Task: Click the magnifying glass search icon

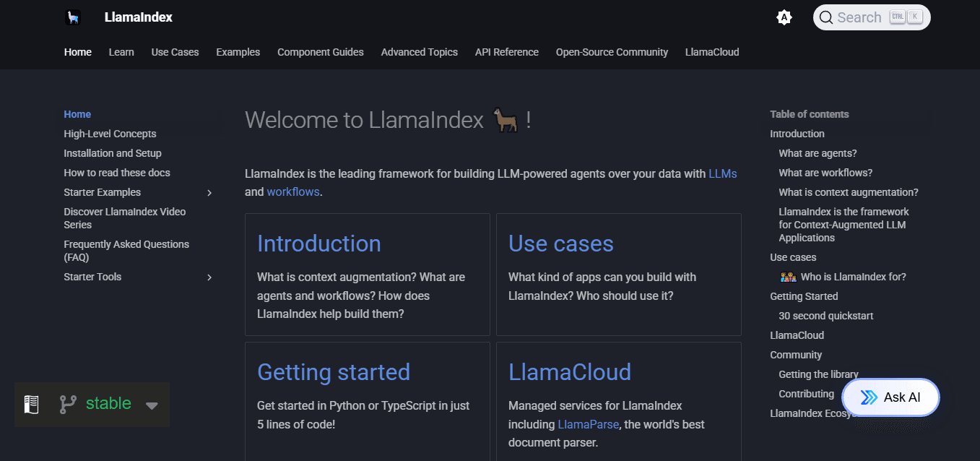Action: [826, 17]
